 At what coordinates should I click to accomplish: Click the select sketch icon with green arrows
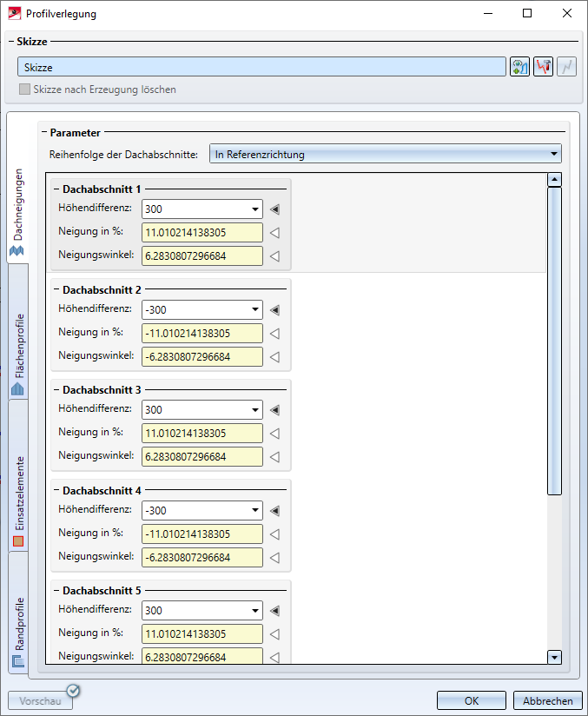pyautogui.click(x=519, y=67)
